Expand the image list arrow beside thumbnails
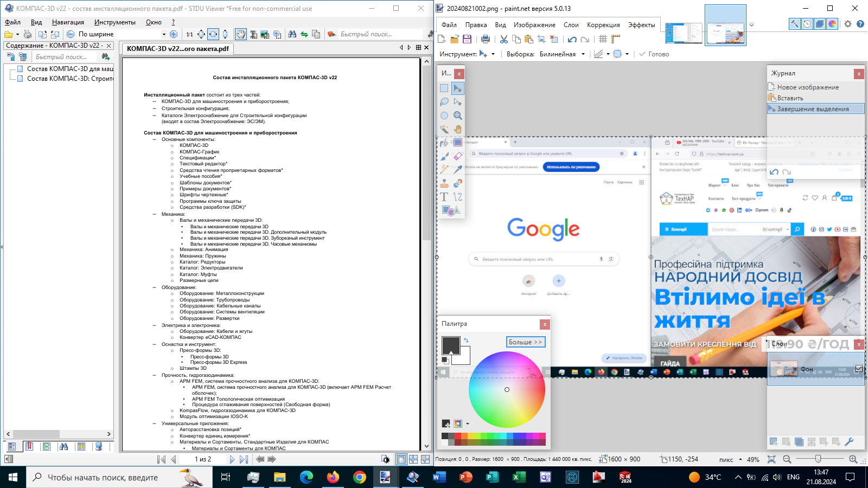The height and width of the screenshot is (488, 868). point(751,25)
